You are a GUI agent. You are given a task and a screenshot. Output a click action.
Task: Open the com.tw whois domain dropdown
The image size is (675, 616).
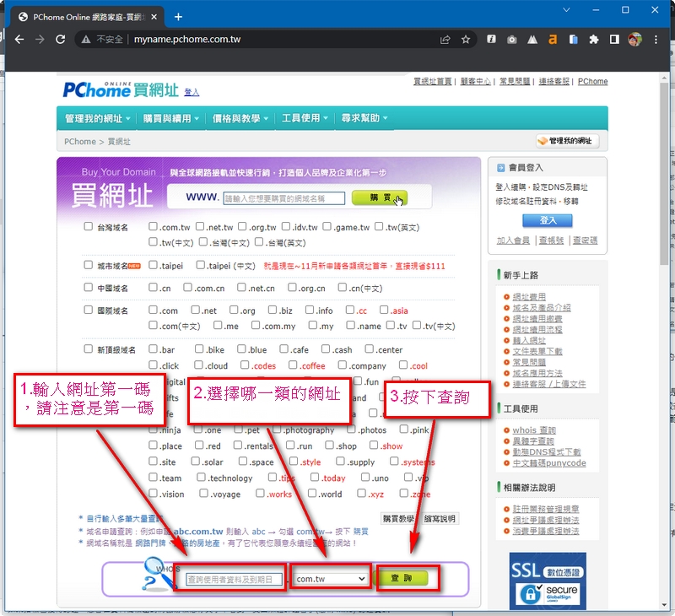(331, 579)
